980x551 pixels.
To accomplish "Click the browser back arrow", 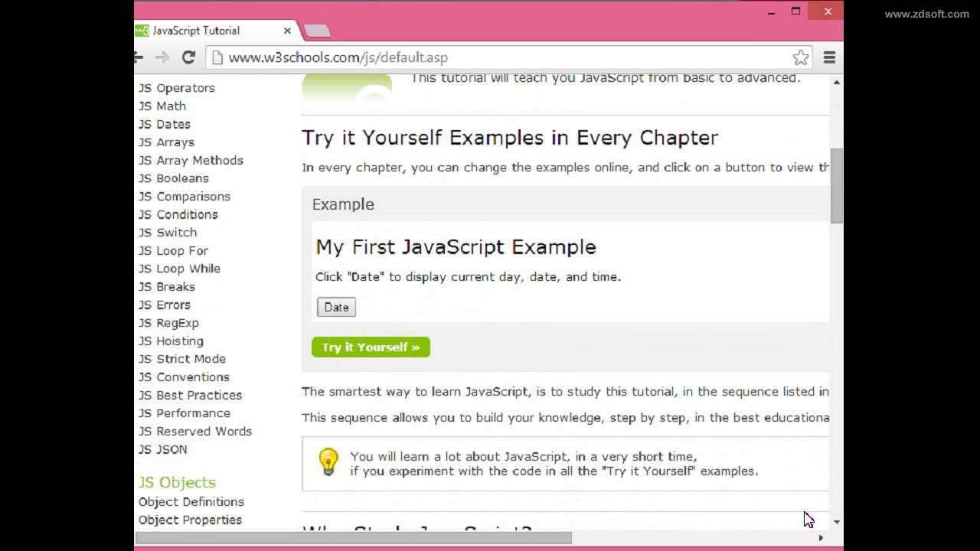I will [139, 57].
